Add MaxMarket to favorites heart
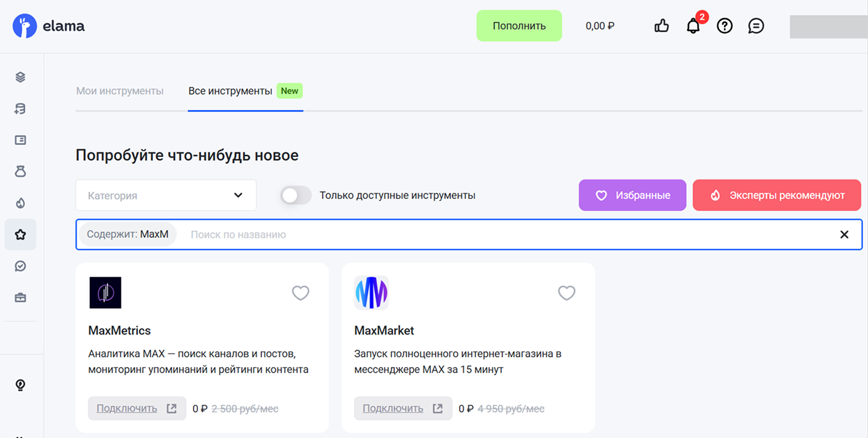Image resolution: width=868 pixels, height=438 pixels. [x=566, y=293]
